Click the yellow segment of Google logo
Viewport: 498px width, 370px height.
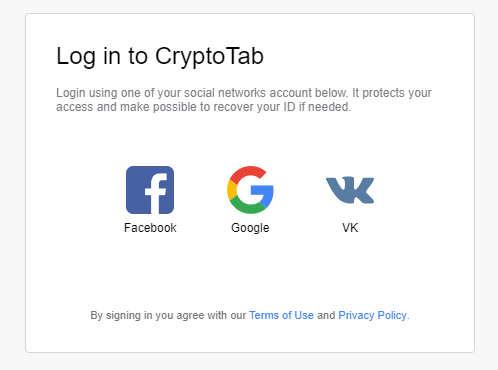click(232, 190)
